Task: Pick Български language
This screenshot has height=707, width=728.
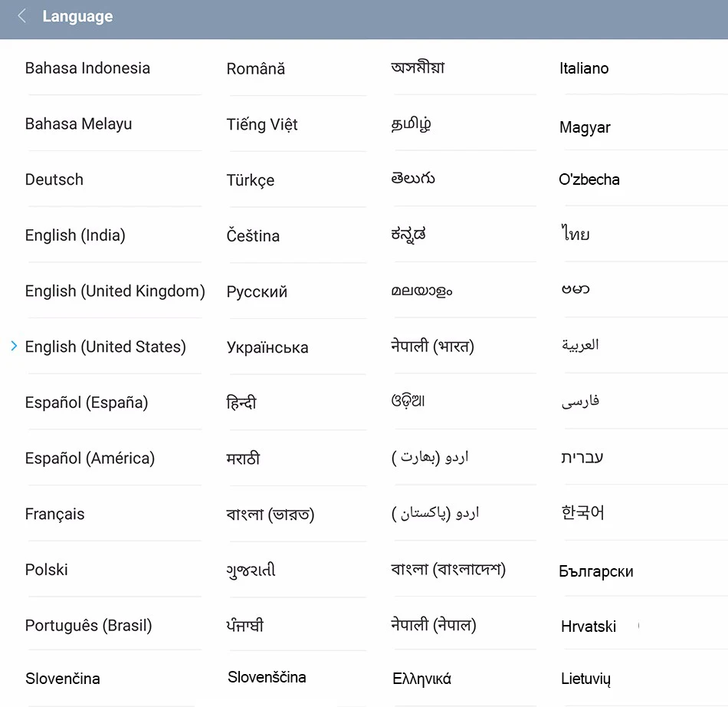Action: (595, 571)
